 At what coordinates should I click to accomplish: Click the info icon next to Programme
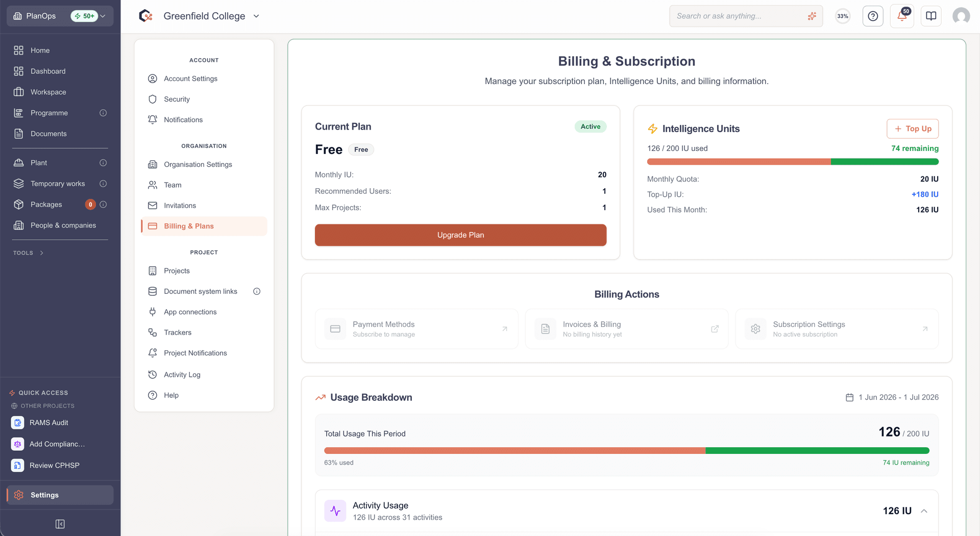coord(103,113)
